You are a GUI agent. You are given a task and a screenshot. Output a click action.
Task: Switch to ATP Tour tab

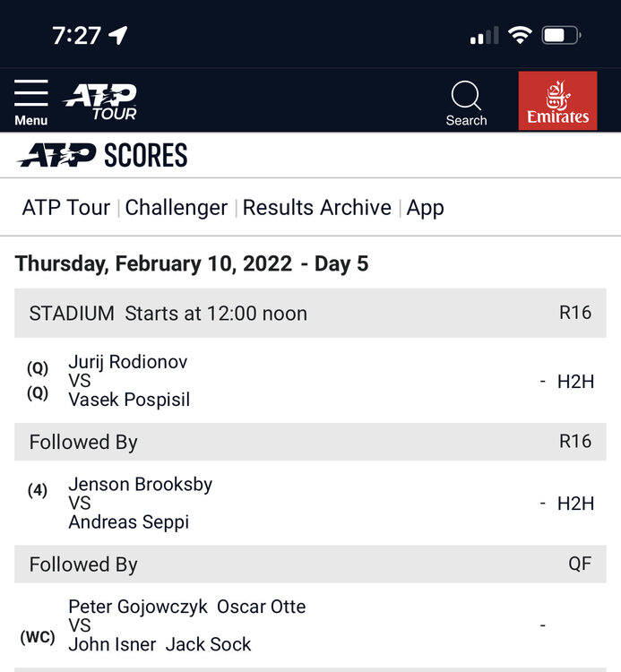pyautogui.click(x=66, y=208)
